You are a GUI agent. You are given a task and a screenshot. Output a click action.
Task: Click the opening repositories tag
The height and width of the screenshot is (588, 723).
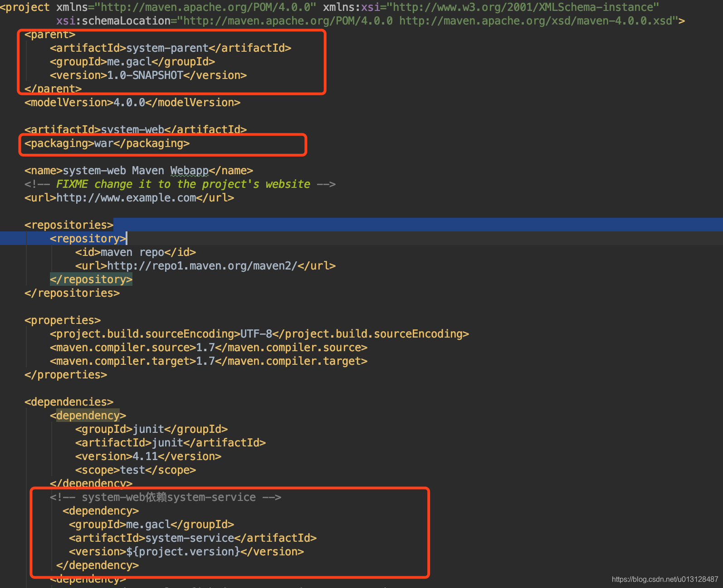(x=69, y=225)
